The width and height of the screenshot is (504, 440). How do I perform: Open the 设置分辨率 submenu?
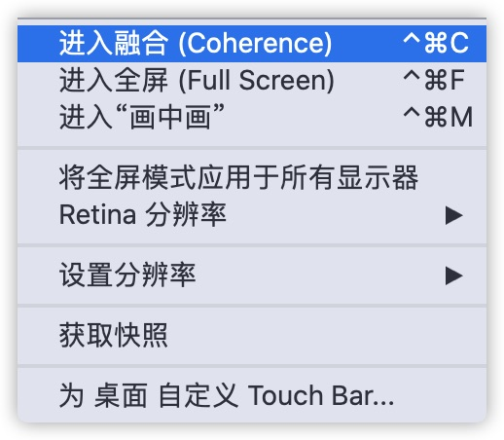click(x=252, y=275)
